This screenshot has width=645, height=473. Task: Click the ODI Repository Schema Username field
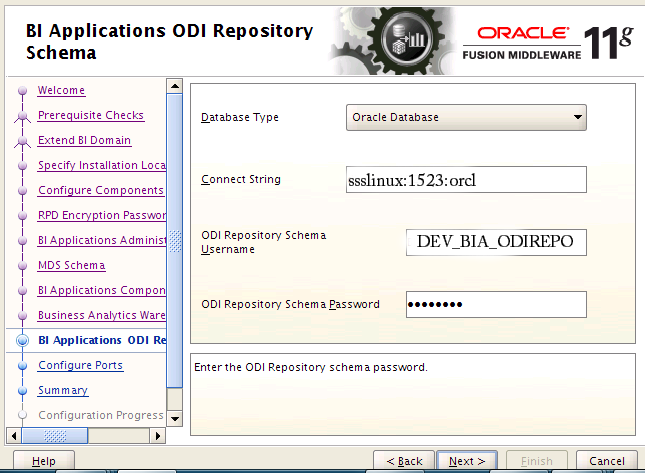(x=496, y=242)
